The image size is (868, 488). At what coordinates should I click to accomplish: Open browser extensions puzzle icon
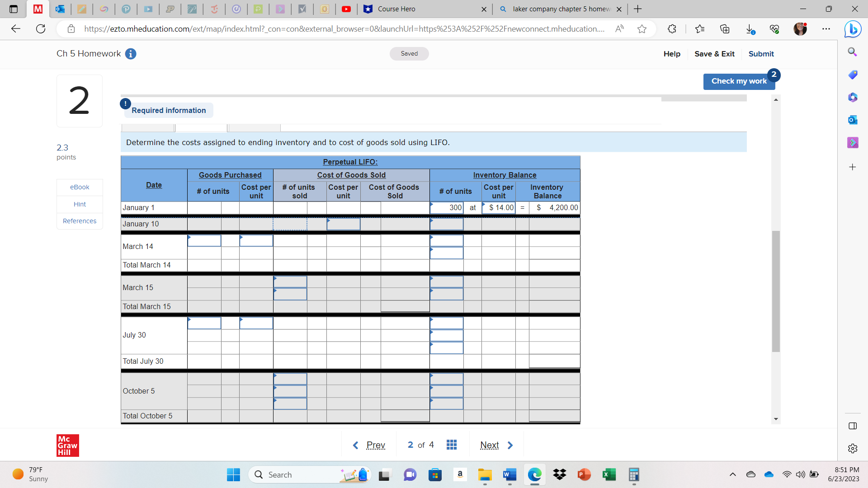click(672, 29)
